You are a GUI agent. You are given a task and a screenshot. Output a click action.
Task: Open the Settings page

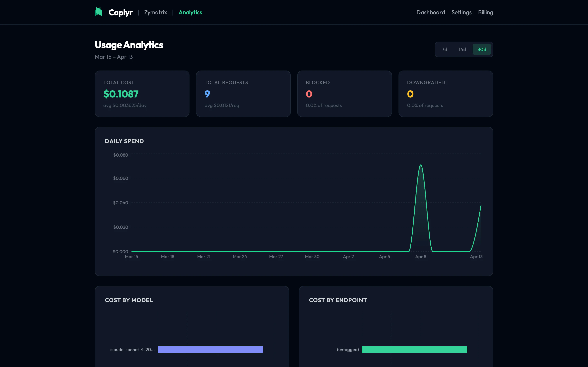pos(461,12)
